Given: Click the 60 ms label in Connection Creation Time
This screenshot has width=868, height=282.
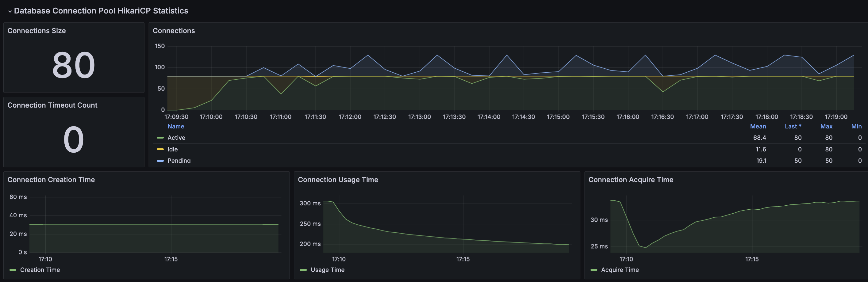Looking at the screenshot, I should click(x=18, y=197).
